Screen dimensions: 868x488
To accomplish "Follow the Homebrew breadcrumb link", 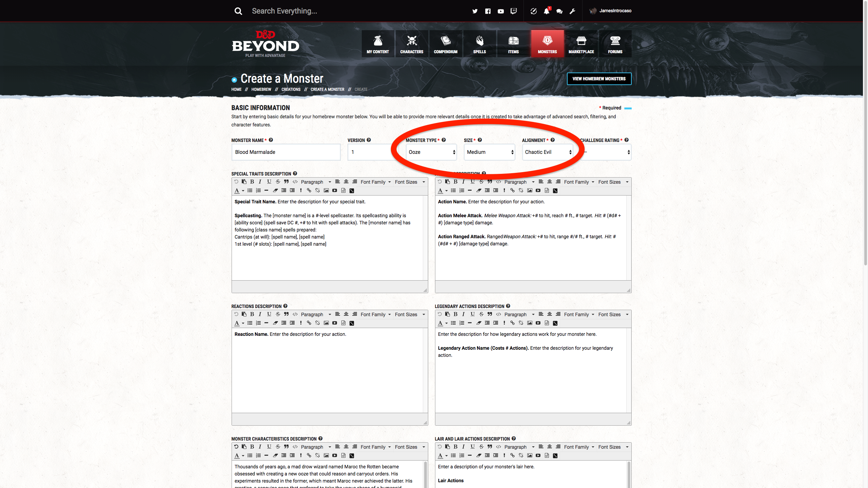I will (x=261, y=89).
